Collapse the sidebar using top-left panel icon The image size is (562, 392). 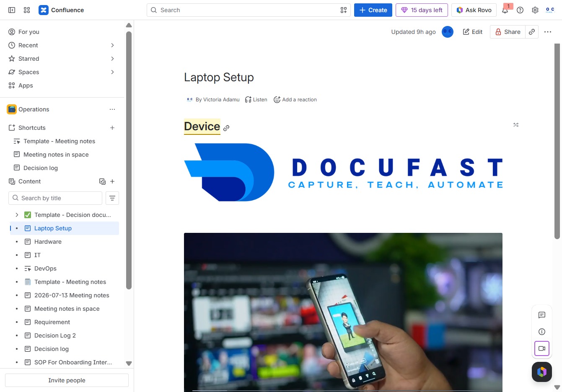12,10
